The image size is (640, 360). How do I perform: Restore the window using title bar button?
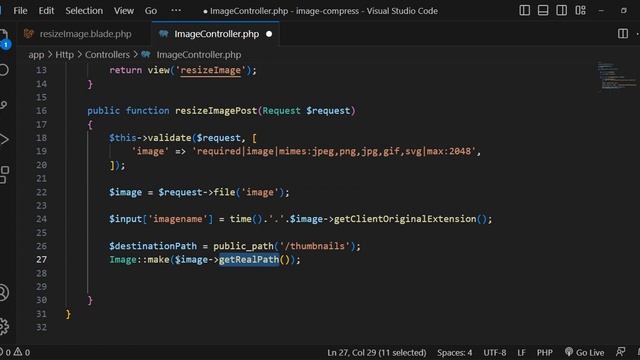[x=624, y=11]
